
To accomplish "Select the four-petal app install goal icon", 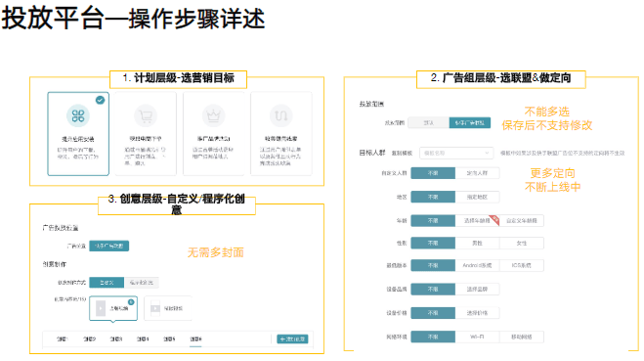I will point(78,116).
